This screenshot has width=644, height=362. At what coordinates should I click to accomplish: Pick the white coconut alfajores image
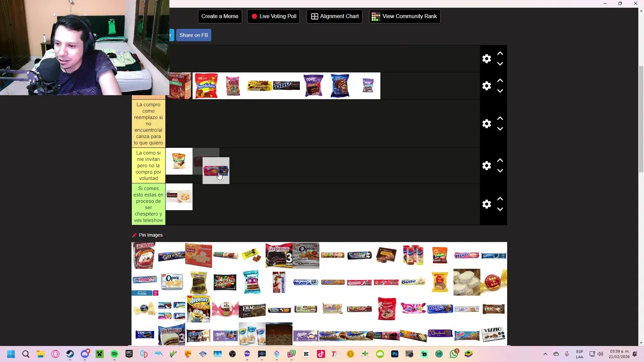(x=467, y=282)
